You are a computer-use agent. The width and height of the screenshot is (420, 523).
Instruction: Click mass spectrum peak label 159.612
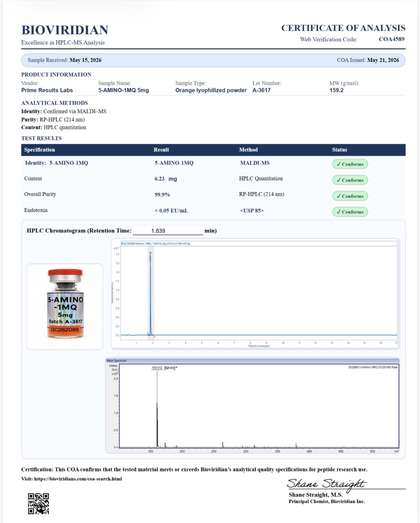click(157, 368)
